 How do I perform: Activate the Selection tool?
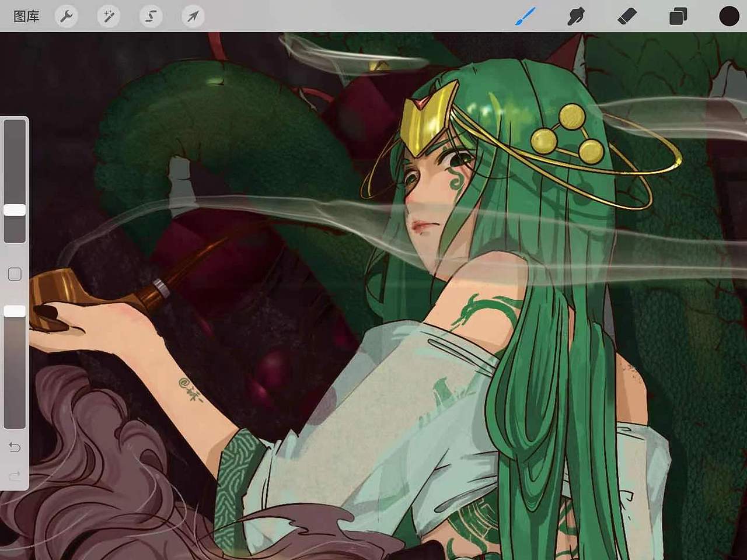coord(151,16)
